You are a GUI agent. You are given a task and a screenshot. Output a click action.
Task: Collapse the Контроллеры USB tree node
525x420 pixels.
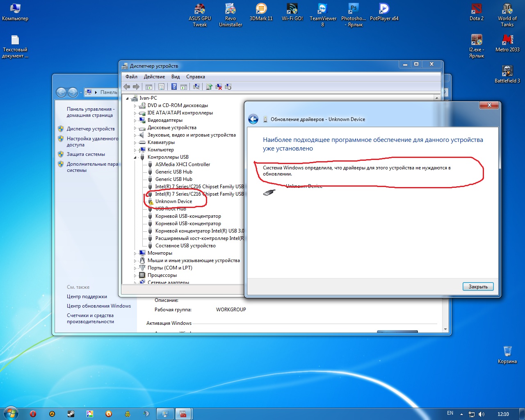coord(135,157)
